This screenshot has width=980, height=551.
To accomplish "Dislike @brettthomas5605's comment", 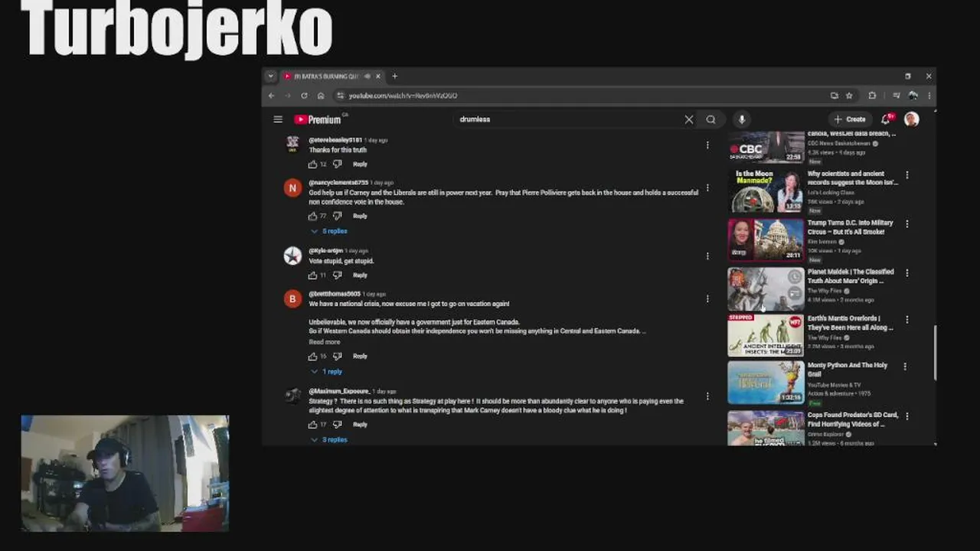I will pos(337,357).
